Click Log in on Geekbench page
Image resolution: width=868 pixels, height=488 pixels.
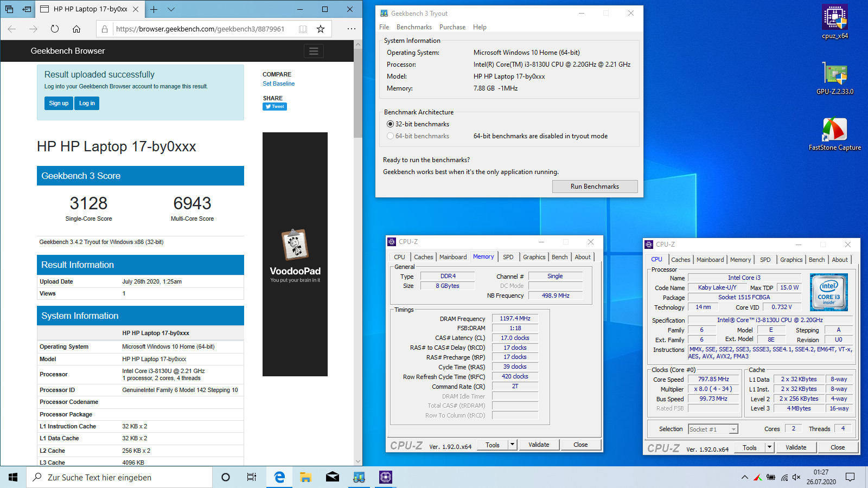(x=87, y=104)
